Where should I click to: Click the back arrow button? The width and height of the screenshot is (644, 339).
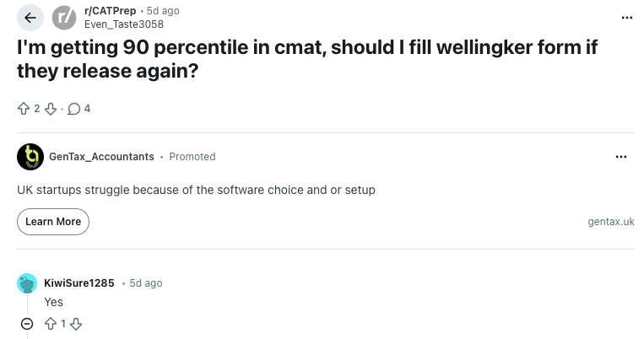click(x=30, y=17)
